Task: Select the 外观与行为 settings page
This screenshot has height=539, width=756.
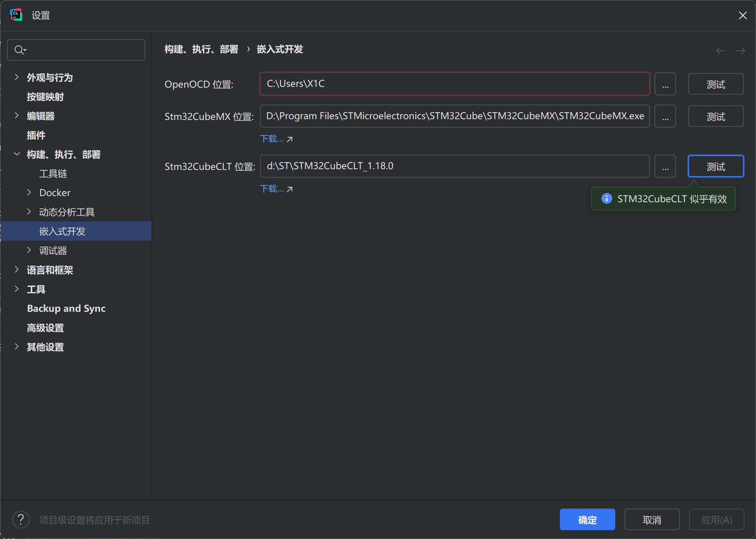Action: (x=50, y=77)
